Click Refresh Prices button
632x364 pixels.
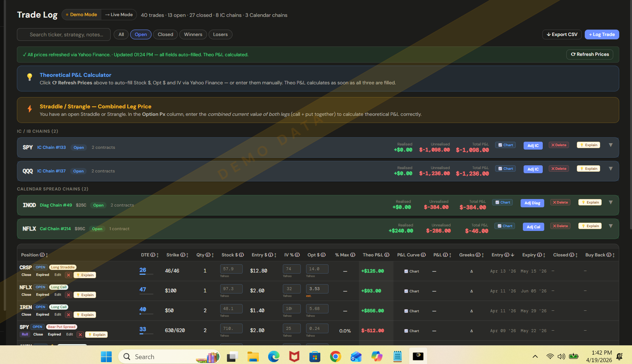[590, 54]
